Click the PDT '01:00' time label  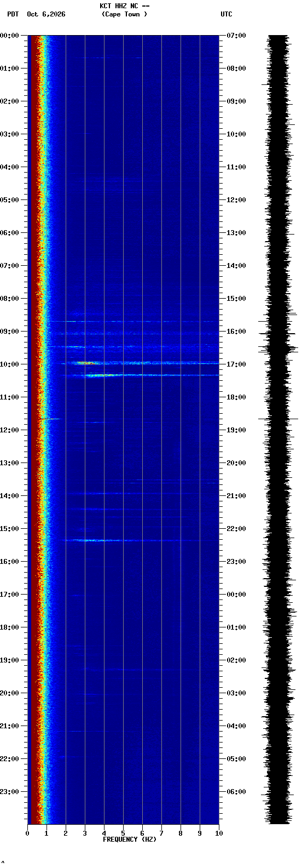[x=10, y=68]
